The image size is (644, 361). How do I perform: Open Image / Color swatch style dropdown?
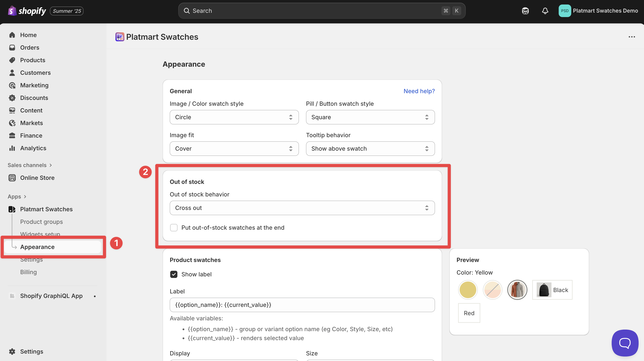[234, 117]
